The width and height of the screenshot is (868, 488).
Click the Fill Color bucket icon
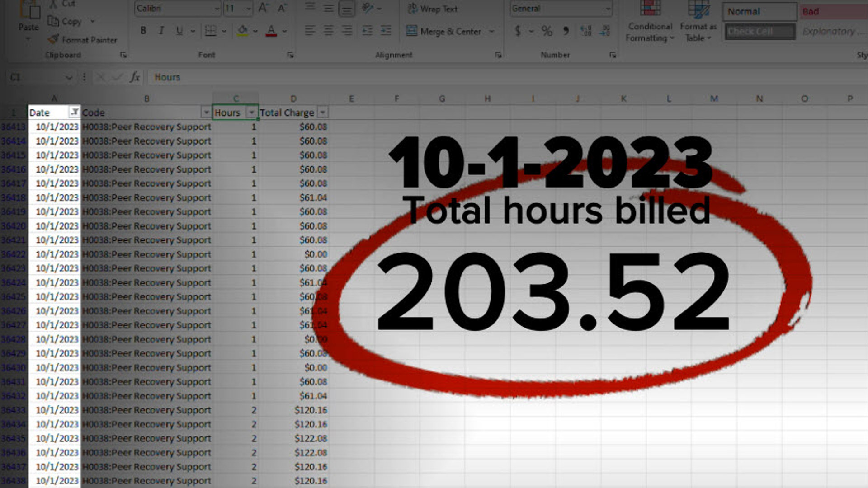click(242, 31)
